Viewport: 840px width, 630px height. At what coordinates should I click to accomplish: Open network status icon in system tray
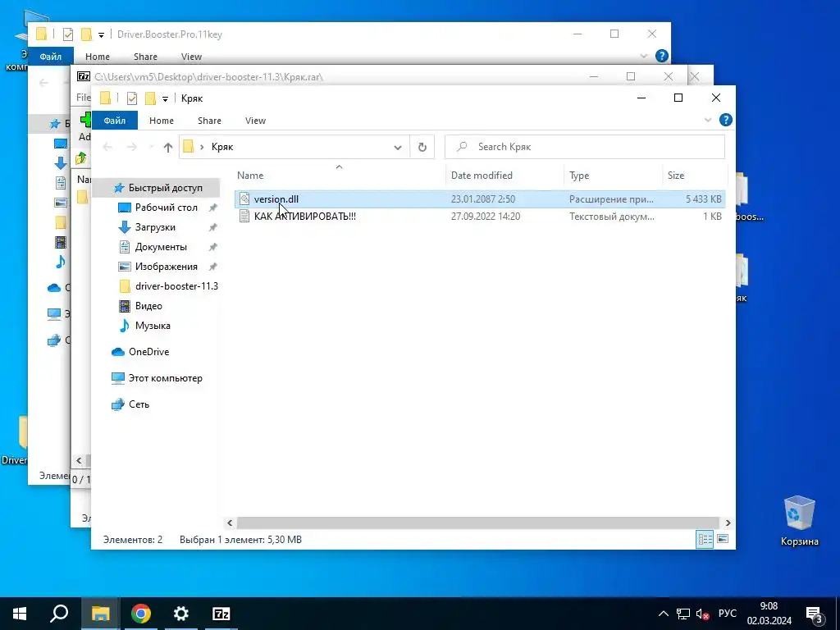[x=683, y=614]
